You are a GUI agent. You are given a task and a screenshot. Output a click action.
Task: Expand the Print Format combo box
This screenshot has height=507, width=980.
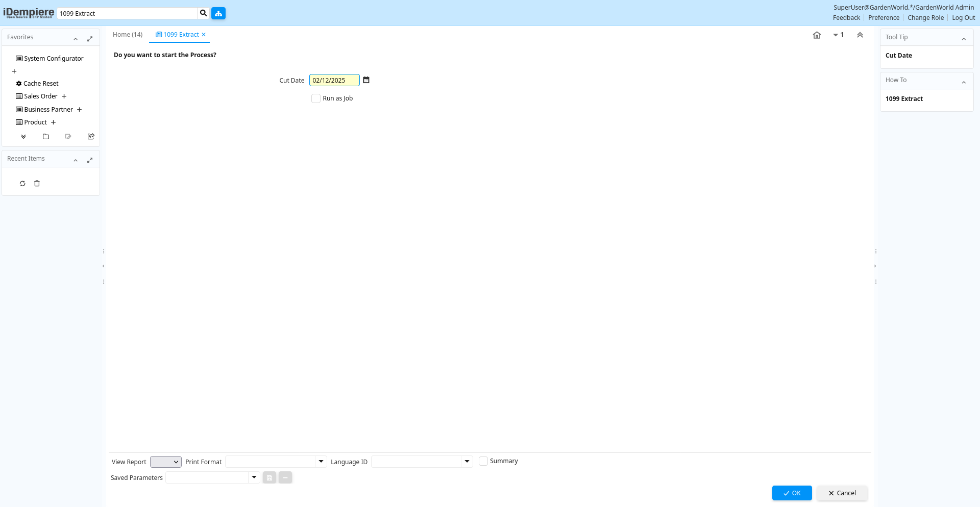coord(321,462)
